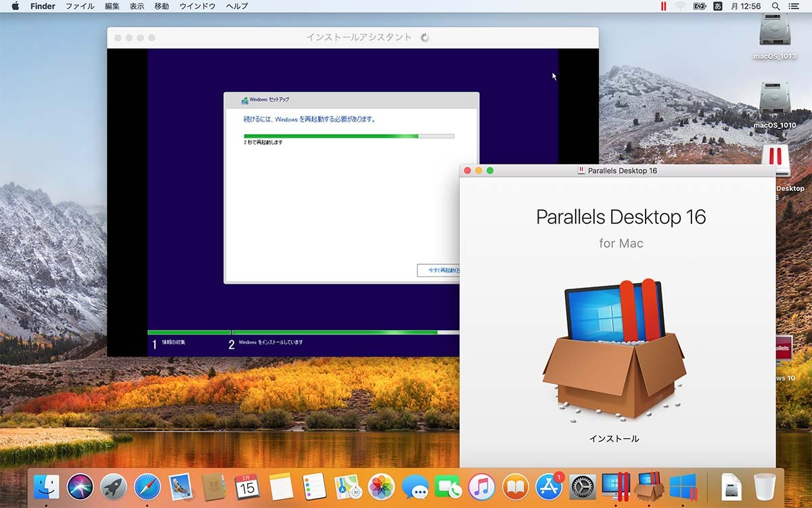Click the Windows install progress strip at bottom

coord(303,333)
